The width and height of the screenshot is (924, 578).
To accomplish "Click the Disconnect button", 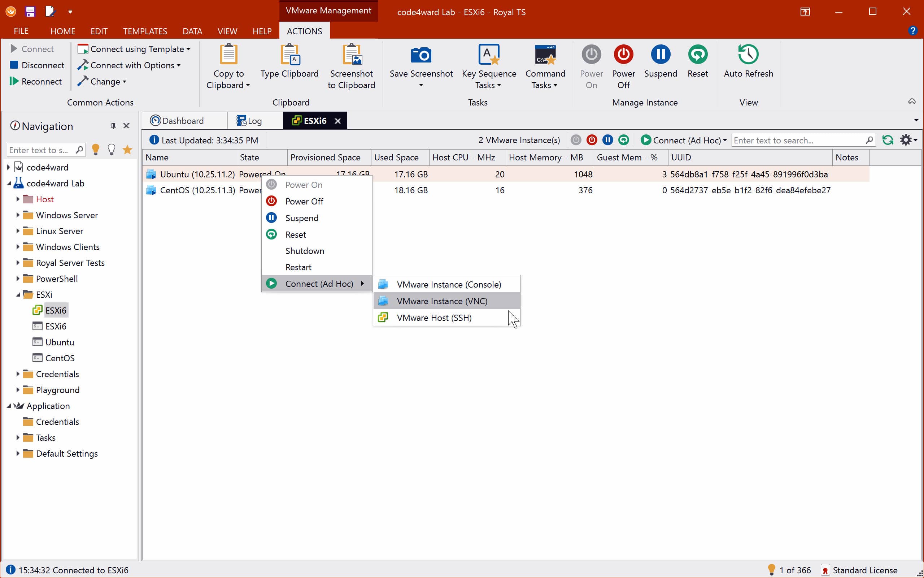I will (37, 65).
